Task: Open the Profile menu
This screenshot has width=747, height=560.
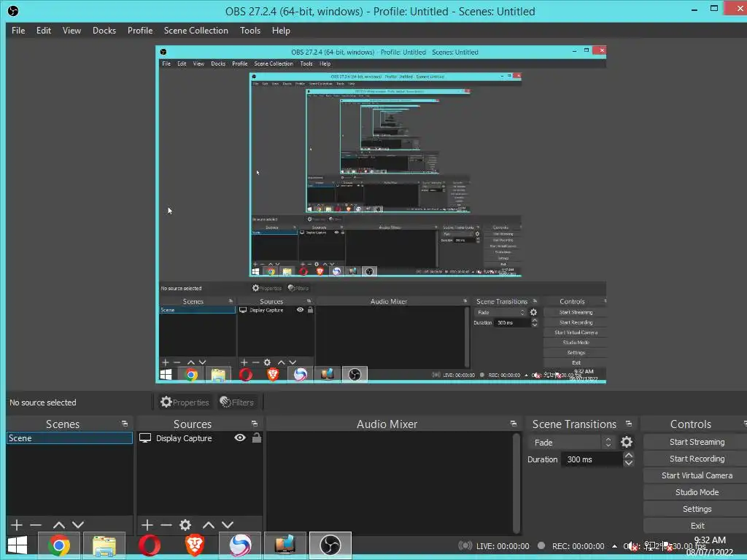Action: click(140, 31)
